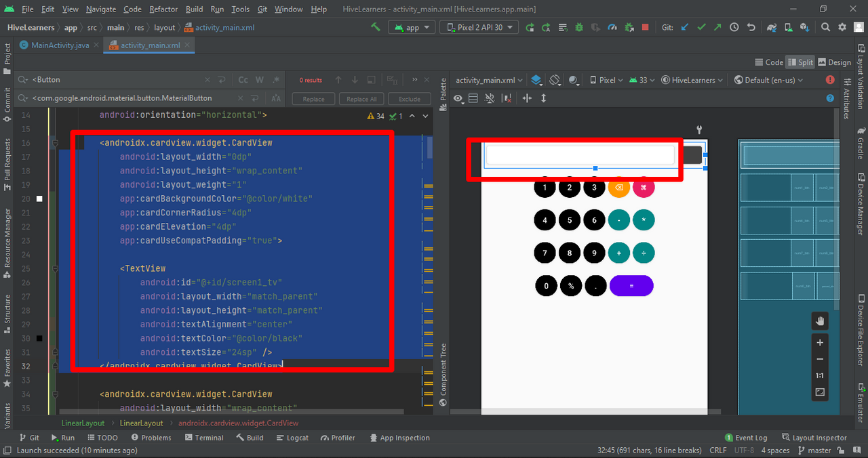Click the Git Push green arrow
This screenshot has height=458, width=868.
click(x=717, y=27)
